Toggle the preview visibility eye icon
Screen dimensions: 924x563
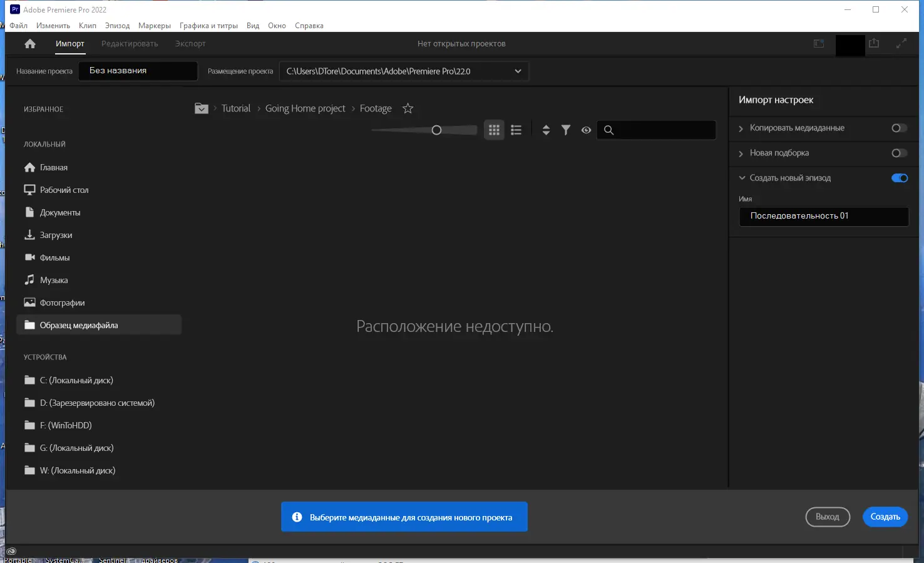point(586,130)
